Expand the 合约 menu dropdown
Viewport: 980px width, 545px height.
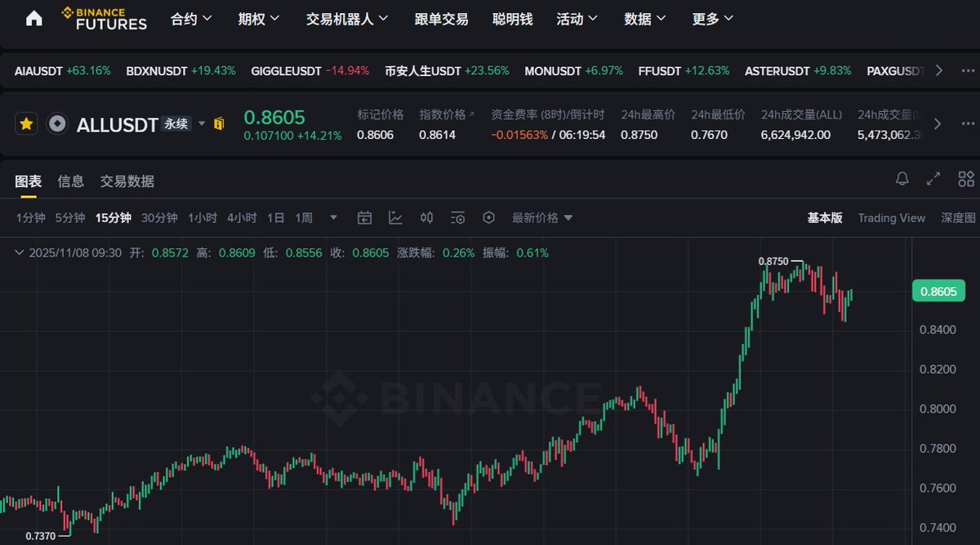click(191, 19)
